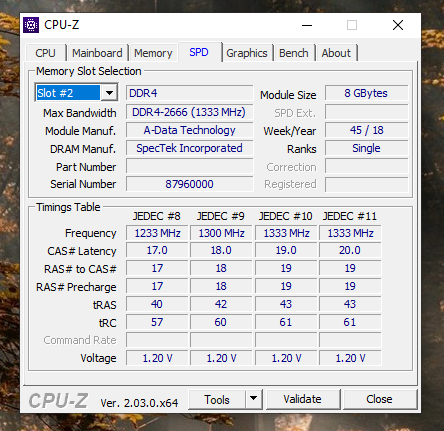Open the Graphics tab
Screen dimensions: 444x431
point(247,53)
